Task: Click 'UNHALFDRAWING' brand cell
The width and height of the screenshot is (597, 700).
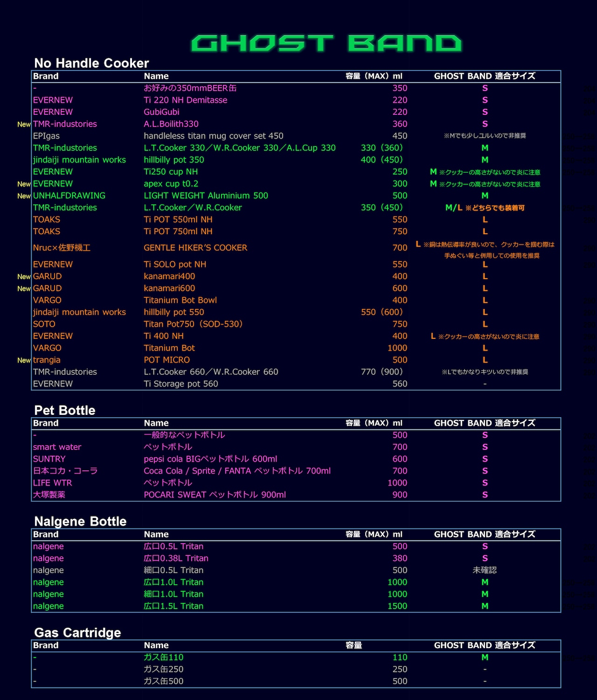Action: tap(69, 196)
